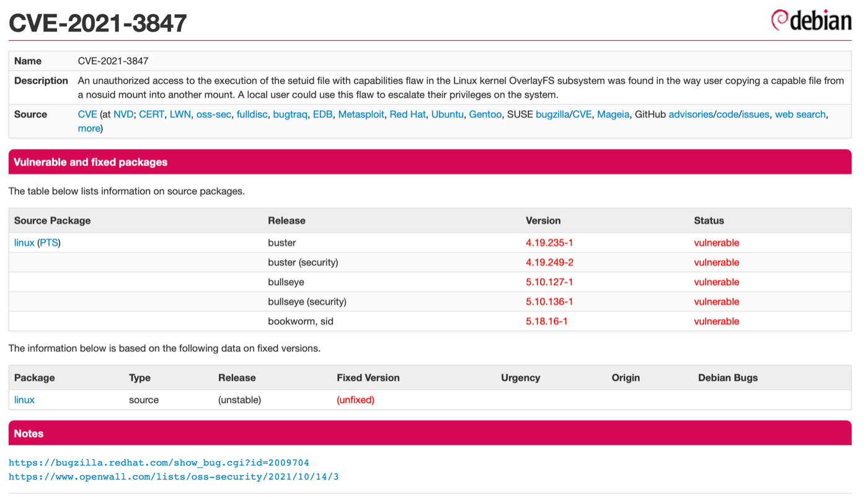Select version 5.10.127-1 text
868x497 pixels.
pos(549,282)
